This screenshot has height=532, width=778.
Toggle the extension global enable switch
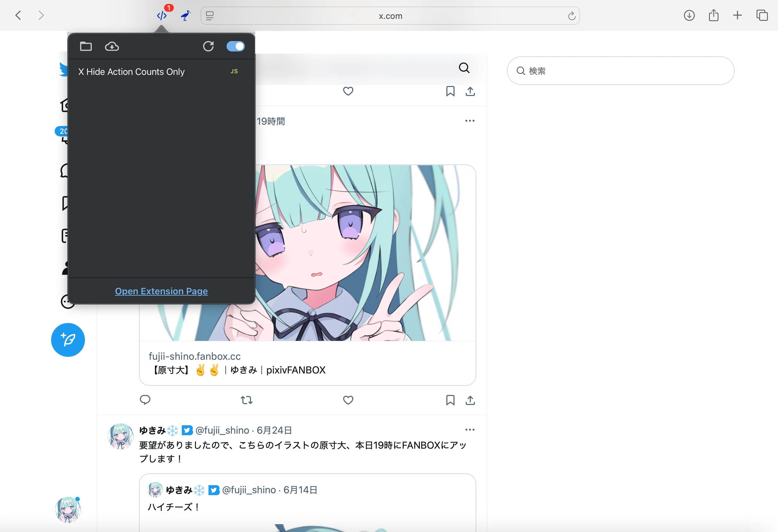pos(236,46)
